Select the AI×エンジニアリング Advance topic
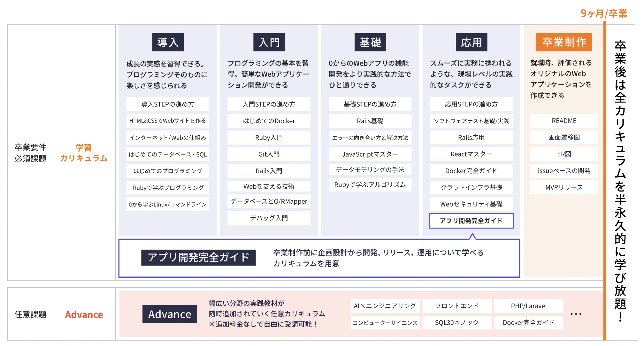This screenshot has height=346, width=644. click(385, 306)
